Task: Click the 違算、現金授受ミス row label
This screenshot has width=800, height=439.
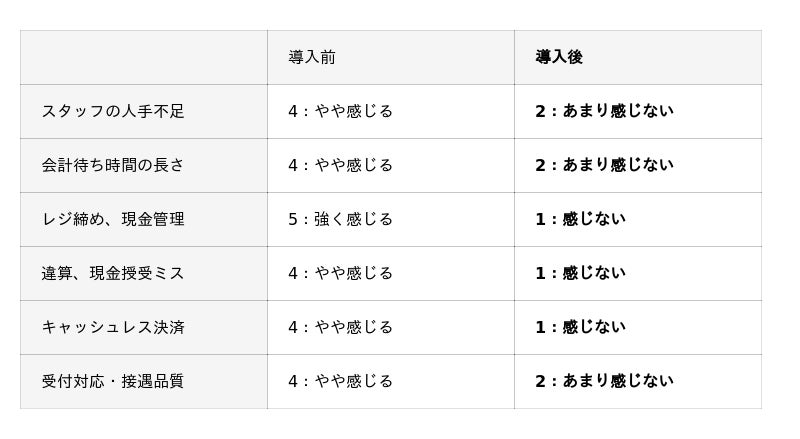Action: (x=113, y=273)
